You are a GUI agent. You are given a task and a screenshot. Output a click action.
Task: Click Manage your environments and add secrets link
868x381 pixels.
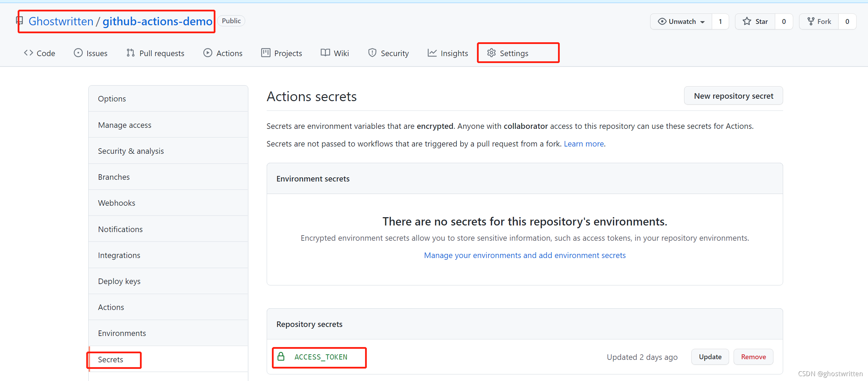[x=525, y=255]
